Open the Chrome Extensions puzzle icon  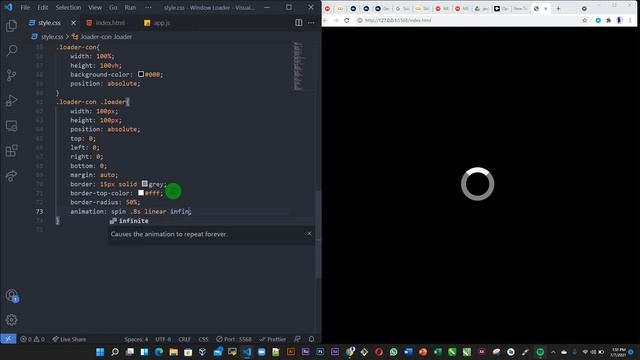[608, 20]
